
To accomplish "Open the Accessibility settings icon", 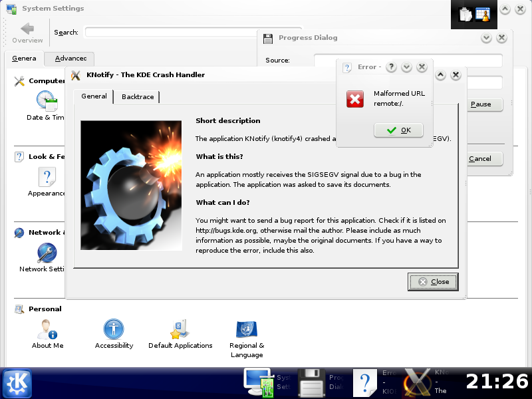I will 114,329.
